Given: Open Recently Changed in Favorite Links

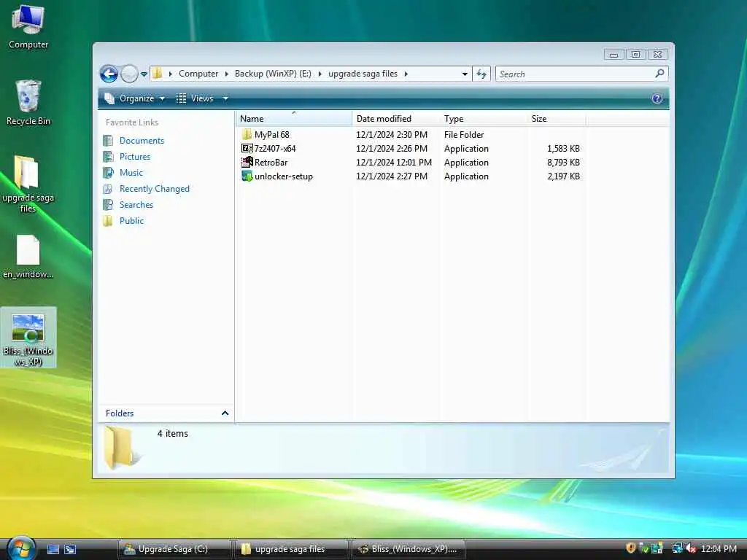Looking at the screenshot, I should (x=155, y=189).
